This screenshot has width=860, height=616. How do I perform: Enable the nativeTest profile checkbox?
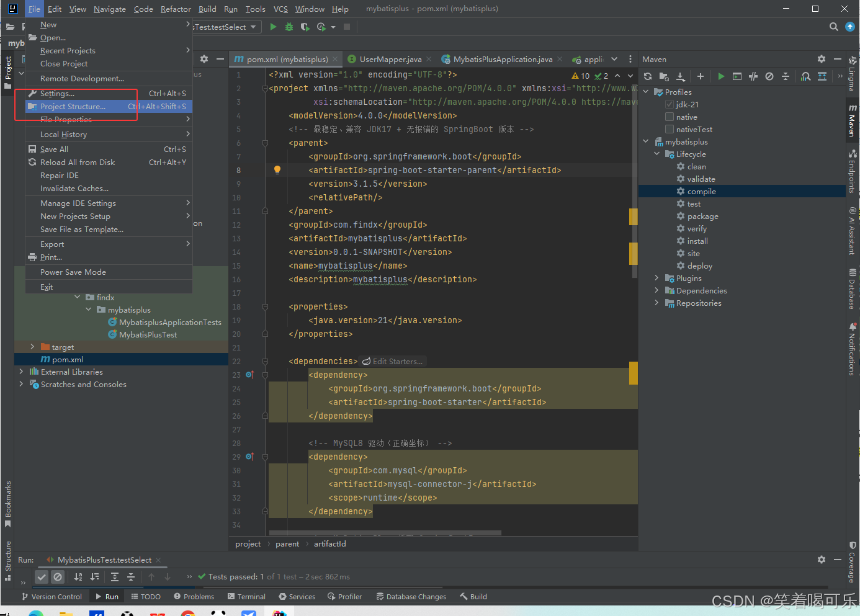pos(670,129)
